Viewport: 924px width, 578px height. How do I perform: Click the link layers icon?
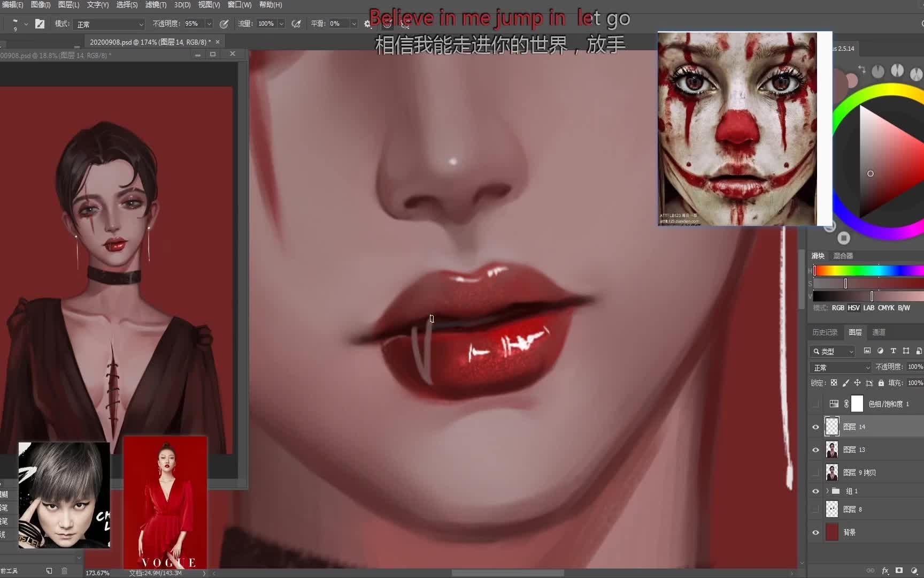coord(871,571)
